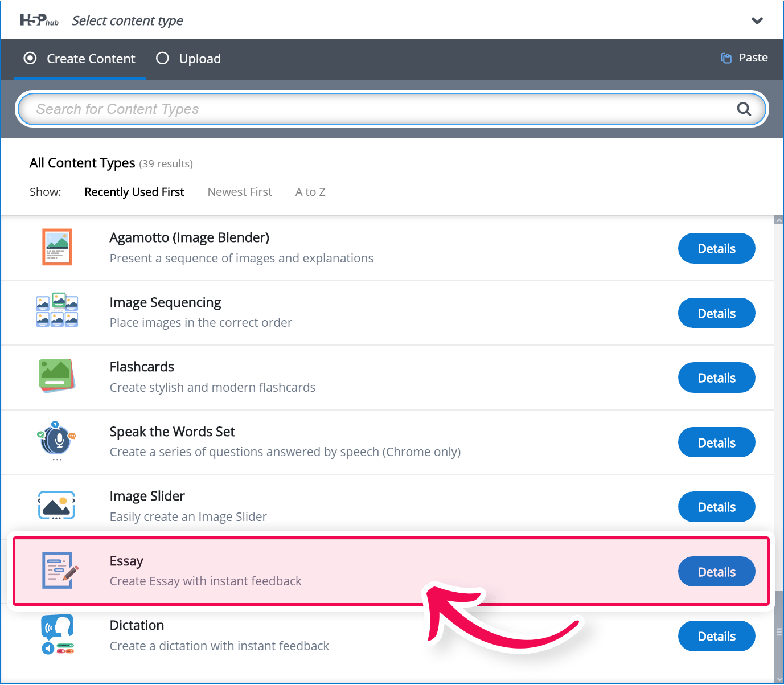The image size is (784, 685).
Task: Show Recently Used First ordering
Action: pyautogui.click(x=134, y=192)
